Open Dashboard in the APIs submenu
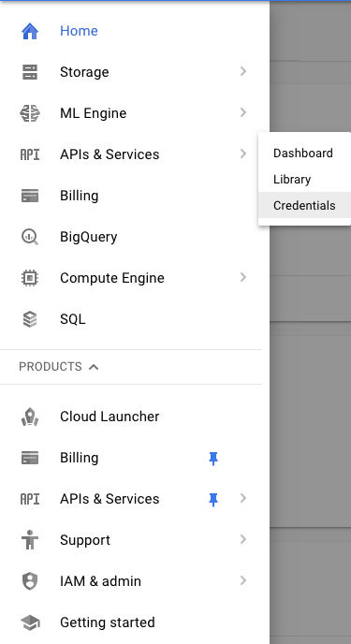 click(304, 154)
